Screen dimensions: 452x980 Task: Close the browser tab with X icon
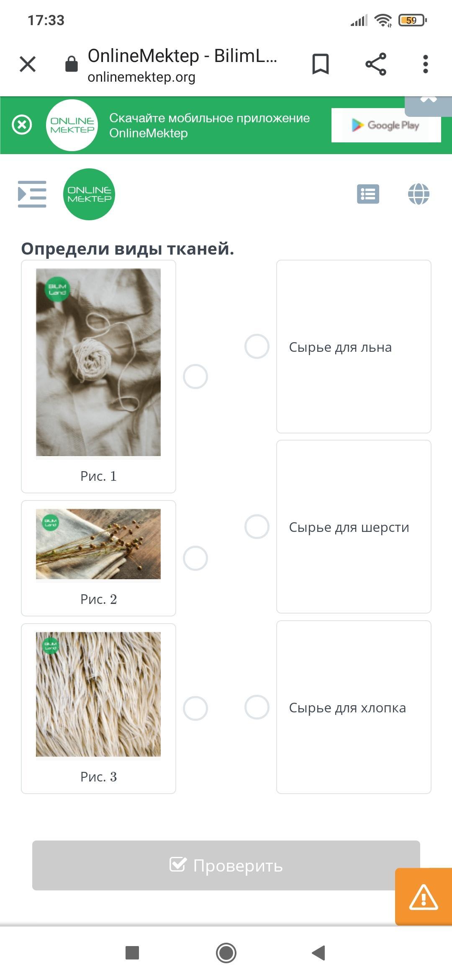point(28,64)
